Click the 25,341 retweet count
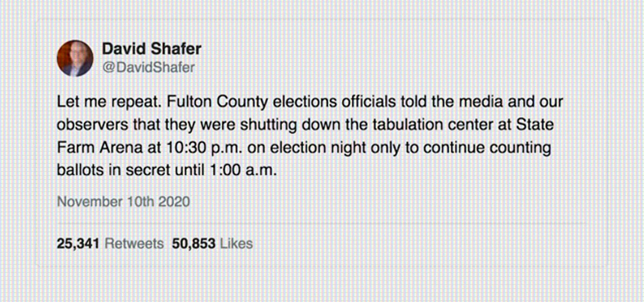The height and width of the screenshot is (302, 644). [78, 243]
